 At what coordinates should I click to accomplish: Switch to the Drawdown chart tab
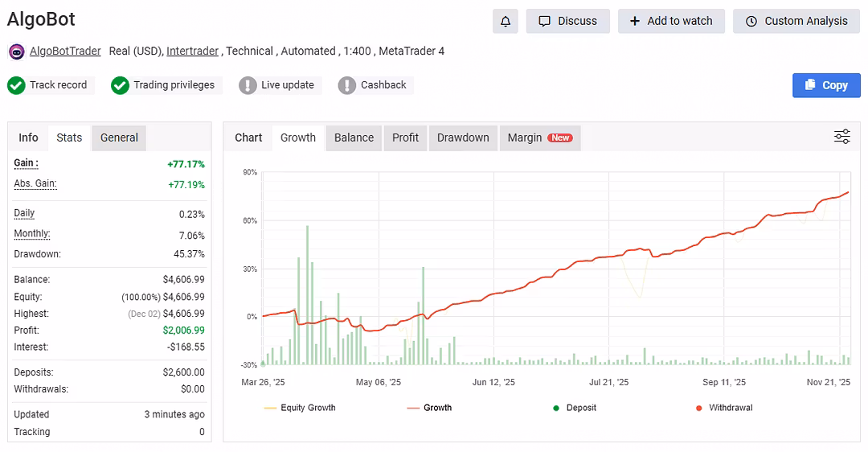[463, 138]
